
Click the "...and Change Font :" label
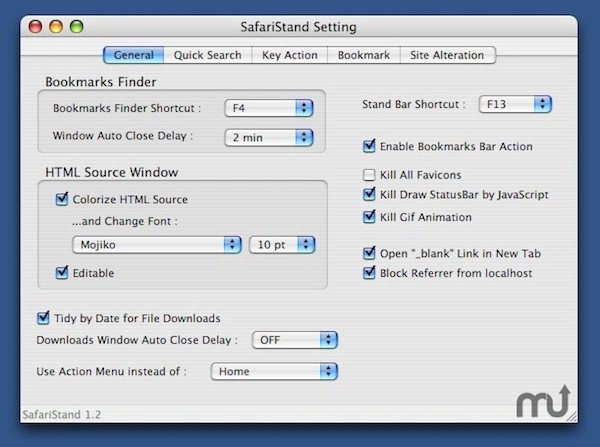point(125,221)
